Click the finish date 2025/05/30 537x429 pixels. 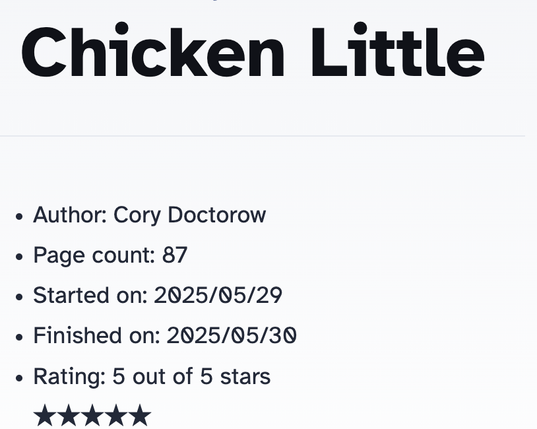(232, 335)
